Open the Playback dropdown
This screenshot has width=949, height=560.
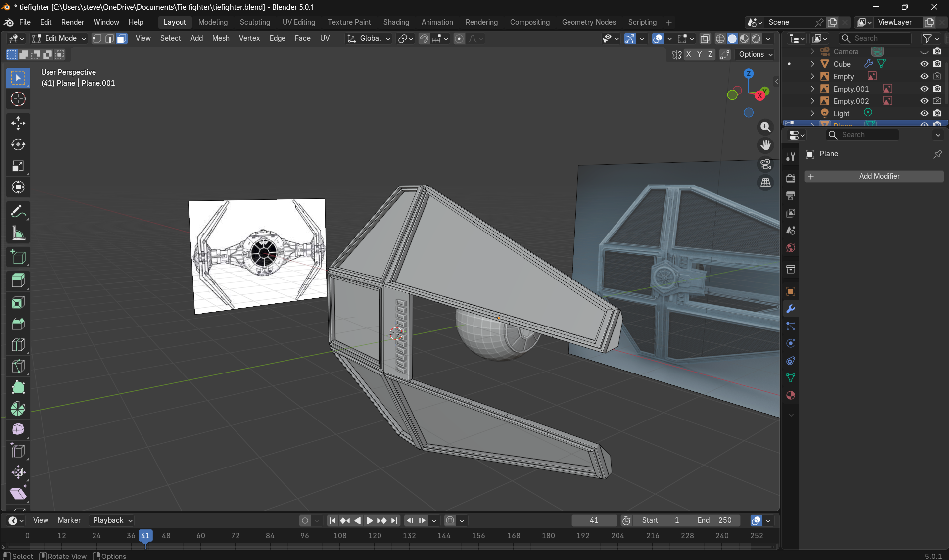(113, 520)
